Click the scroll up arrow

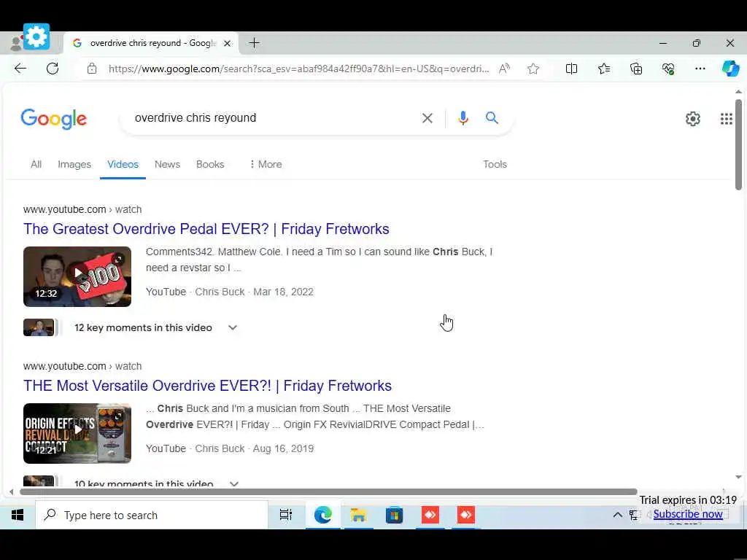(x=738, y=91)
